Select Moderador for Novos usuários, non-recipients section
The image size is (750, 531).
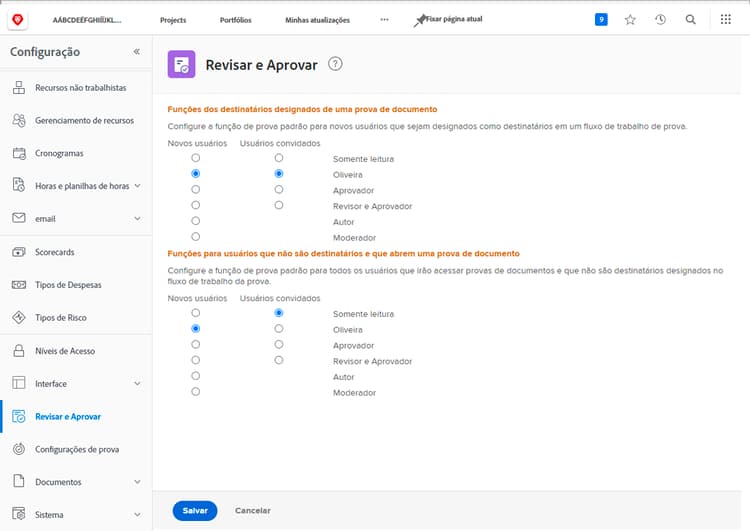tap(195, 392)
